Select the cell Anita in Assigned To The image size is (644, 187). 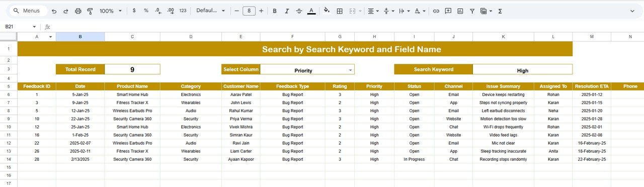(x=553, y=151)
